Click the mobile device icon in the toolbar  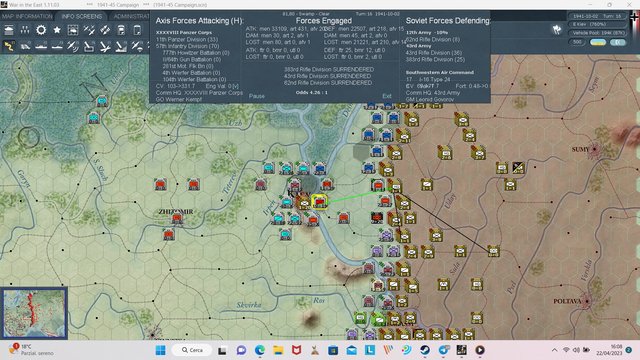click(x=137, y=30)
